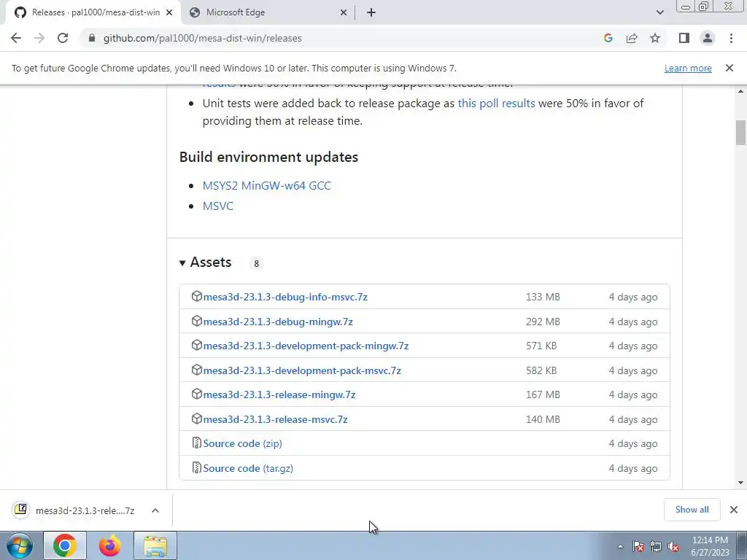Open the MSVC link
This screenshot has height=560, width=747.
pyautogui.click(x=217, y=206)
